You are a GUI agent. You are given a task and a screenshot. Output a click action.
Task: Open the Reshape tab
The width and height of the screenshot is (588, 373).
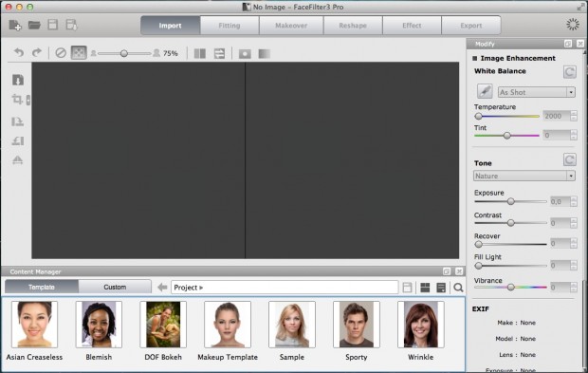coord(353,26)
